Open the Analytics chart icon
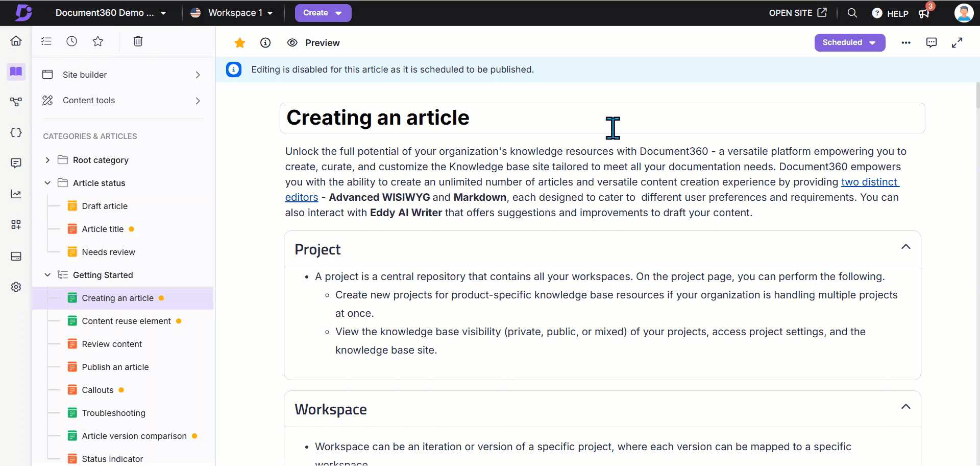 16,194
